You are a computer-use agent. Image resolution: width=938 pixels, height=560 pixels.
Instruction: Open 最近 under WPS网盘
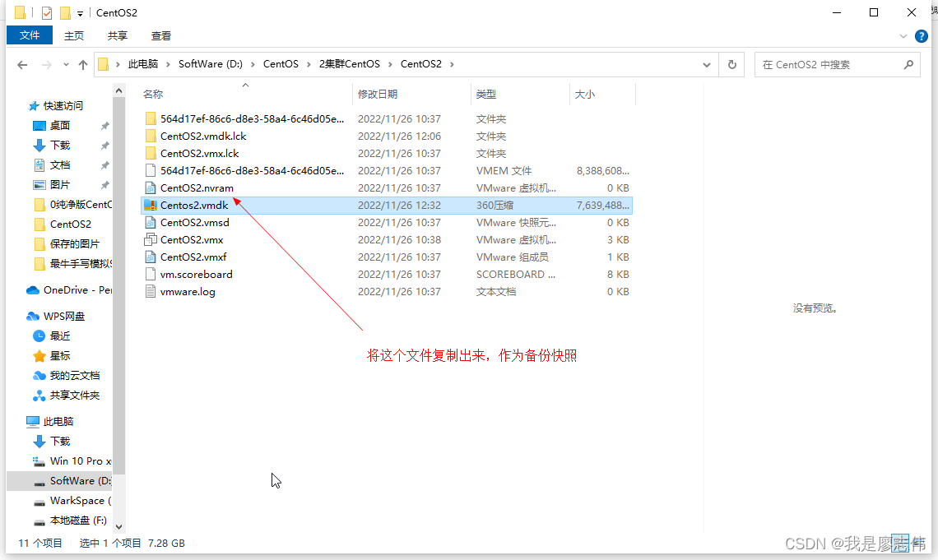click(60, 336)
